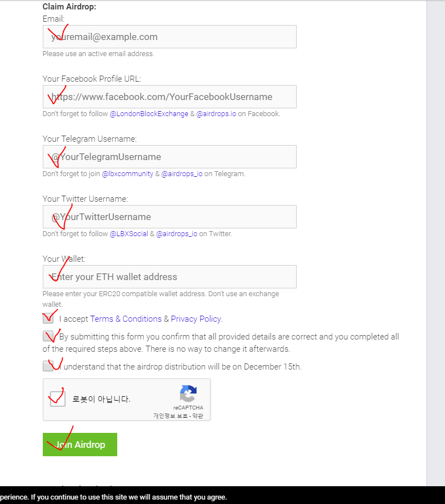
Task: Enable the airdrop distribution December 15th checkbox
Action: 48,366
